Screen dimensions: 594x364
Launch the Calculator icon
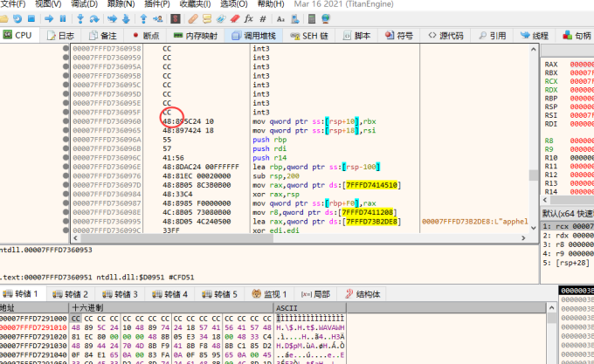312,18
